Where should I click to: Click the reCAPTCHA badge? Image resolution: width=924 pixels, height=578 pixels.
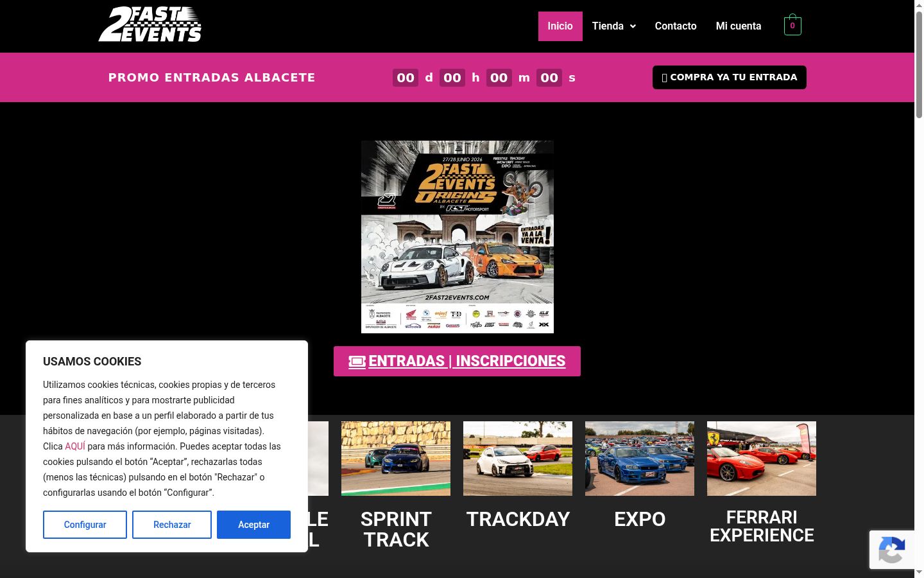tap(891, 550)
